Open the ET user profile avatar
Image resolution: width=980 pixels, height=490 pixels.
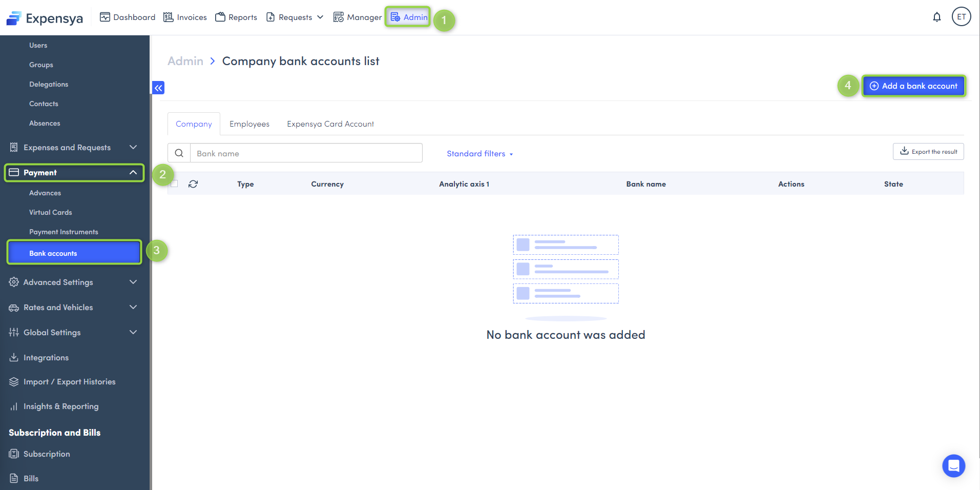(961, 17)
